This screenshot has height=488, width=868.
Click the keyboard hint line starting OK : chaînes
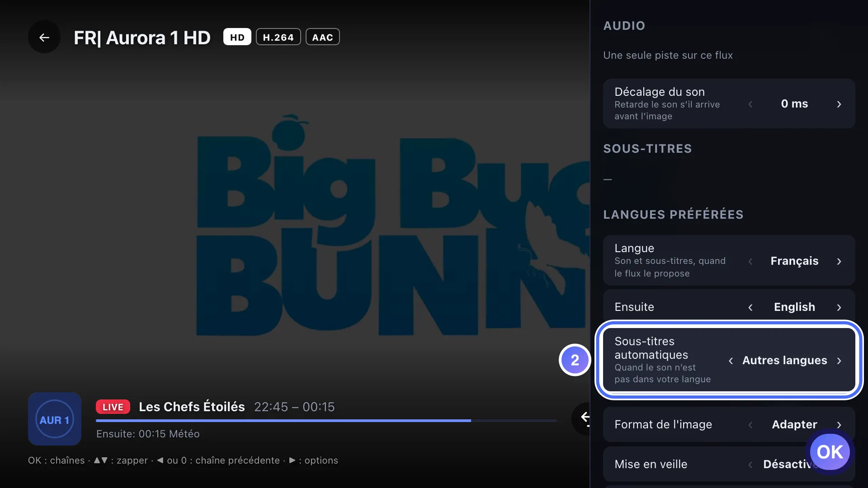(x=183, y=460)
